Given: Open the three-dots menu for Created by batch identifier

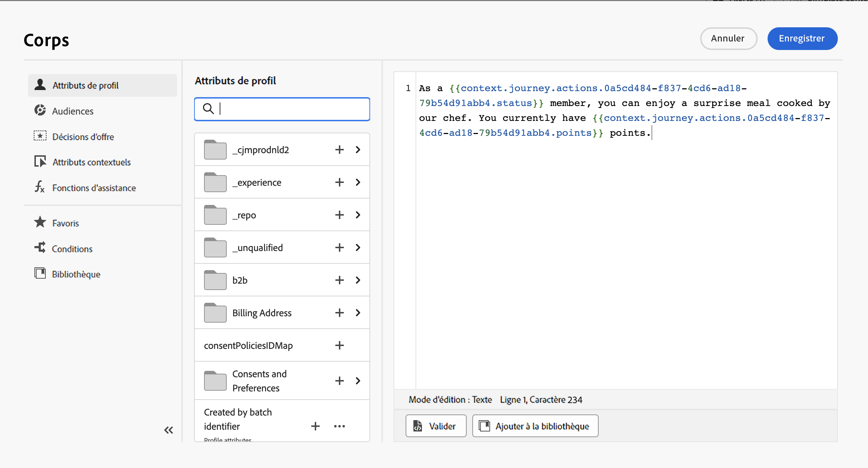Looking at the screenshot, I should tap(339, 426).
